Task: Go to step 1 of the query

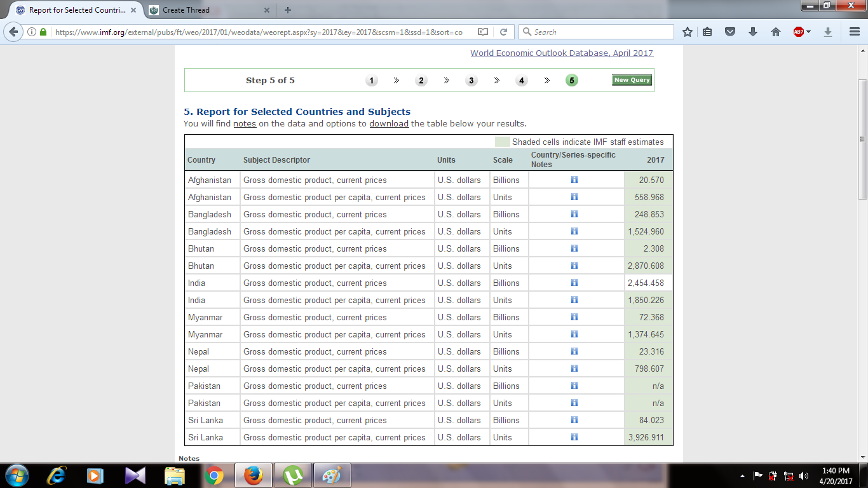Action: click(372, 81)
